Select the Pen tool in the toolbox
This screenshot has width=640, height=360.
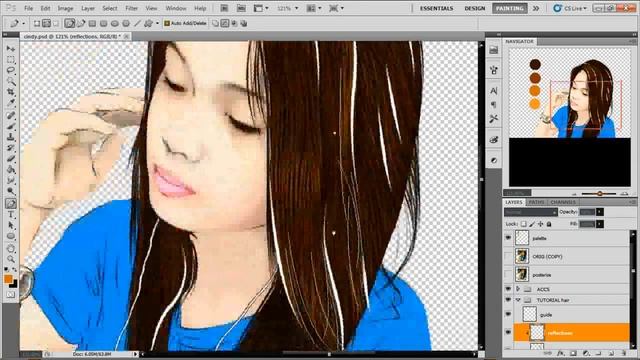pos(11,204)
